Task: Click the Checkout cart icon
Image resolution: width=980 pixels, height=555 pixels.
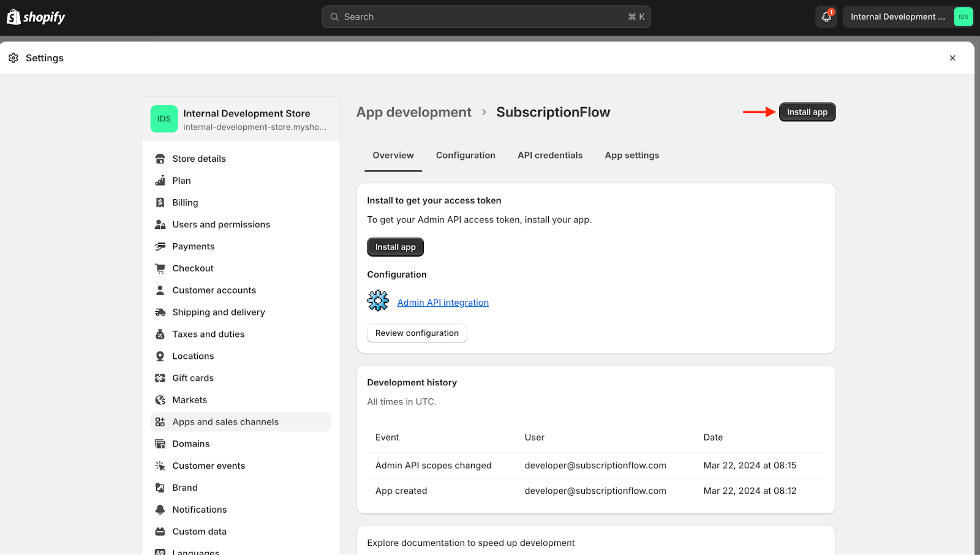Action: (x=160, y=268)
